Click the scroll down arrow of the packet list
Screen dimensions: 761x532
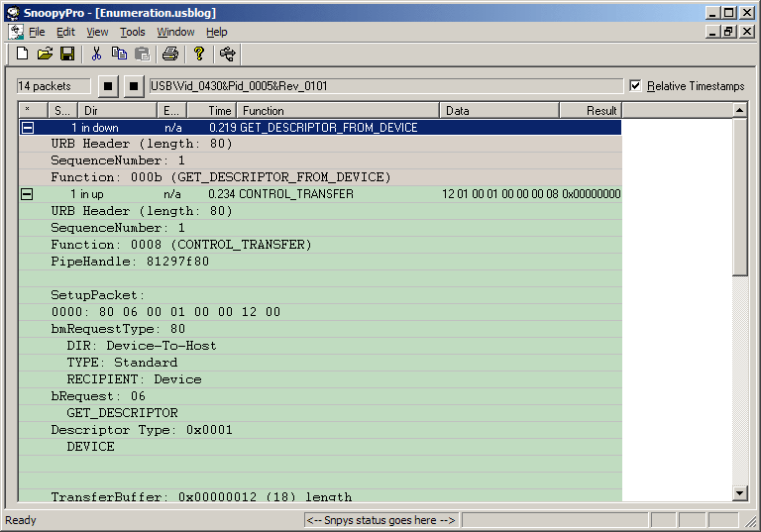pyautogui.click(x=739, y=493)
